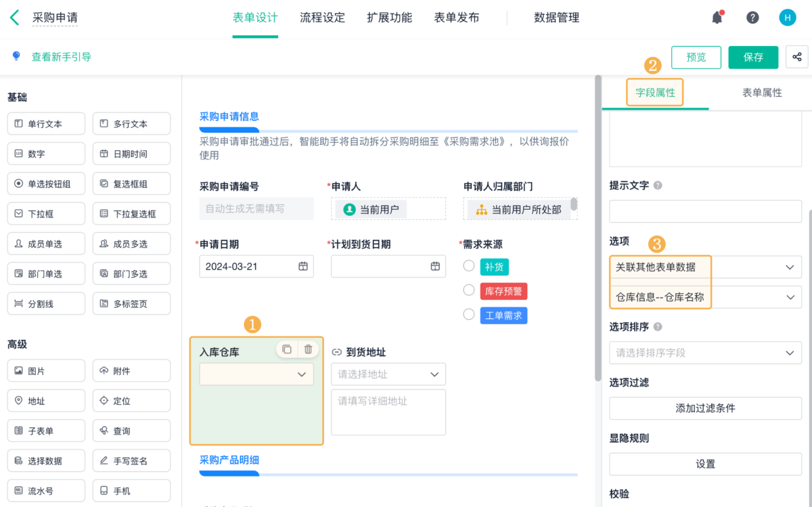Select the 工单需求 radio option
The image size is (812, 507).
coord(469,315)
